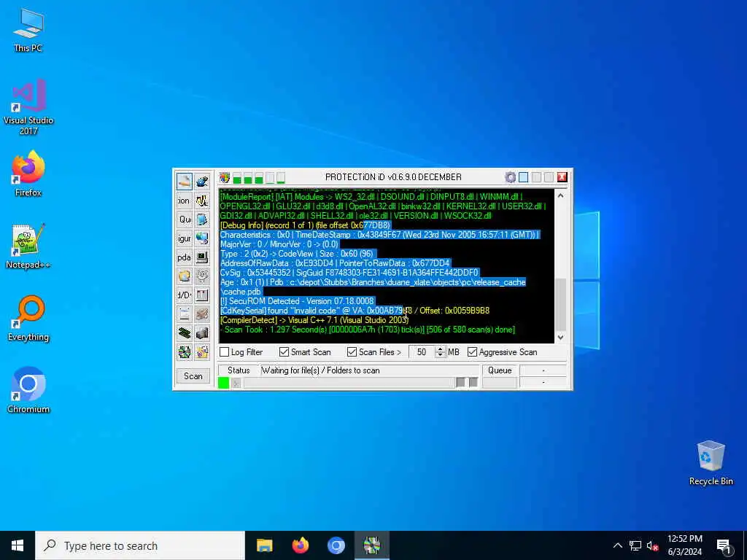Toggle the Smart Scan checkbox
This screenshot has width=747, height=560.
pos(285,352)
